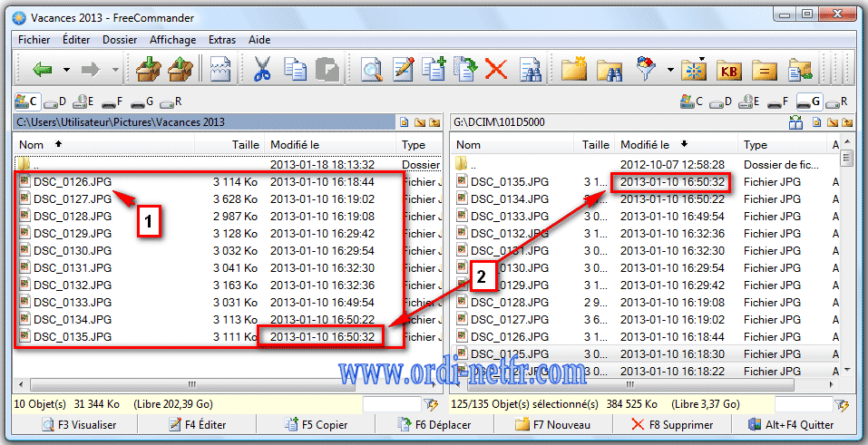The width and height of the screenshot is (868, 445).
Task: Cut selection with the scissors icon
Action: point(262,69)
